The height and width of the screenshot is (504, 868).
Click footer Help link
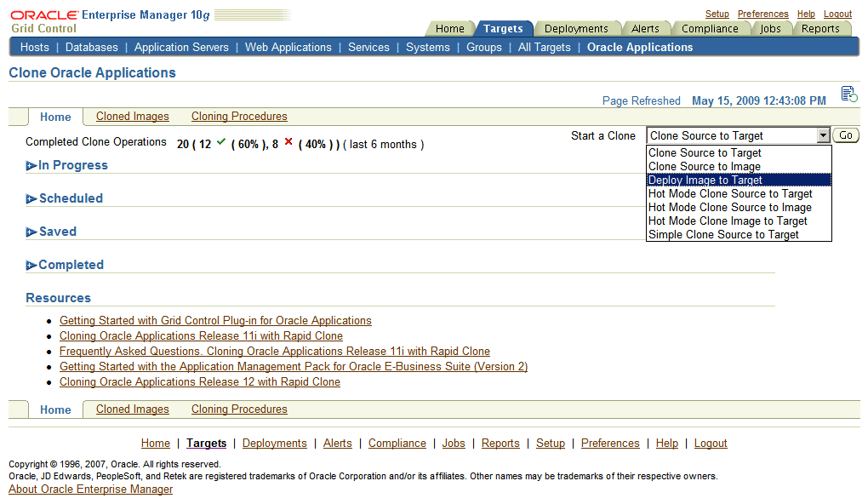click(x=667, y=443)
